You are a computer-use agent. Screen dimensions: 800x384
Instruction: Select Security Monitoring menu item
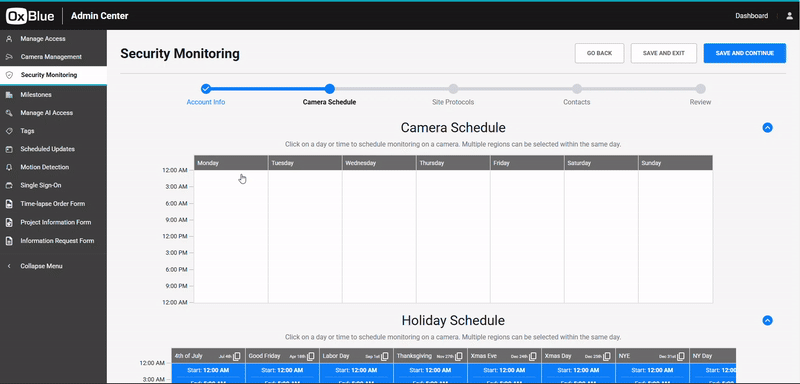53,75
